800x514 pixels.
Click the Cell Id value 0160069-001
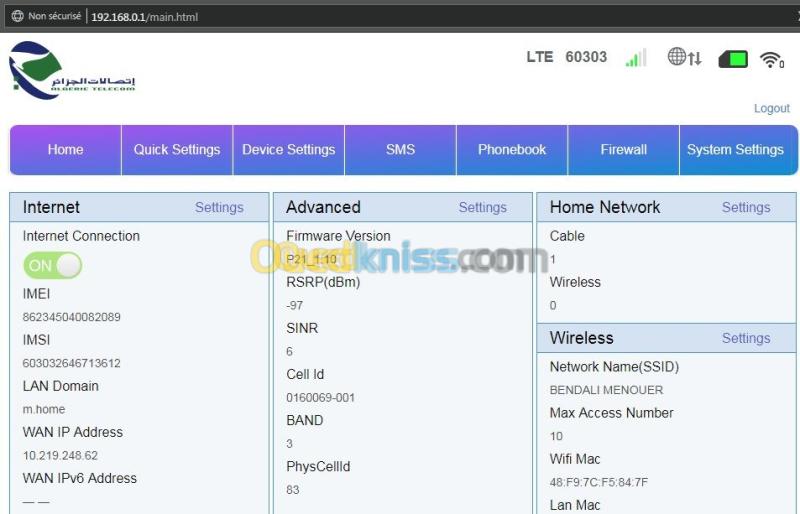pyautogui.click(x=320, y=398)
